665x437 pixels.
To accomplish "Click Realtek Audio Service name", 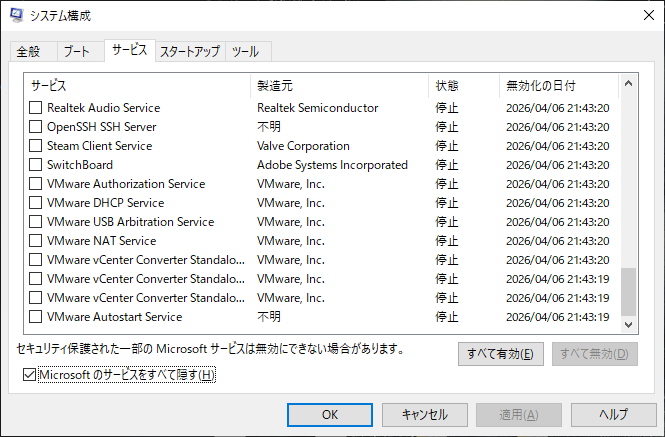I will [104, 108].
